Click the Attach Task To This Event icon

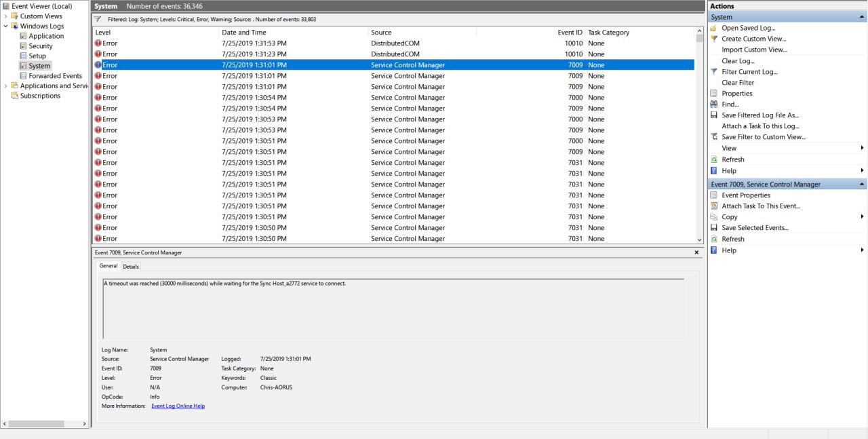pos(714,206)
